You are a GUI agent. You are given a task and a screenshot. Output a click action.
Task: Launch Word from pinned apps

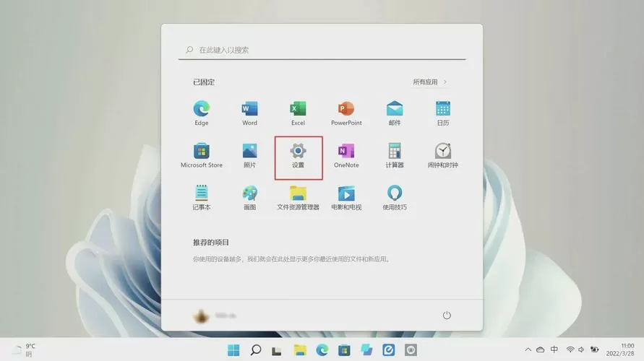click(x=249, y=113)
